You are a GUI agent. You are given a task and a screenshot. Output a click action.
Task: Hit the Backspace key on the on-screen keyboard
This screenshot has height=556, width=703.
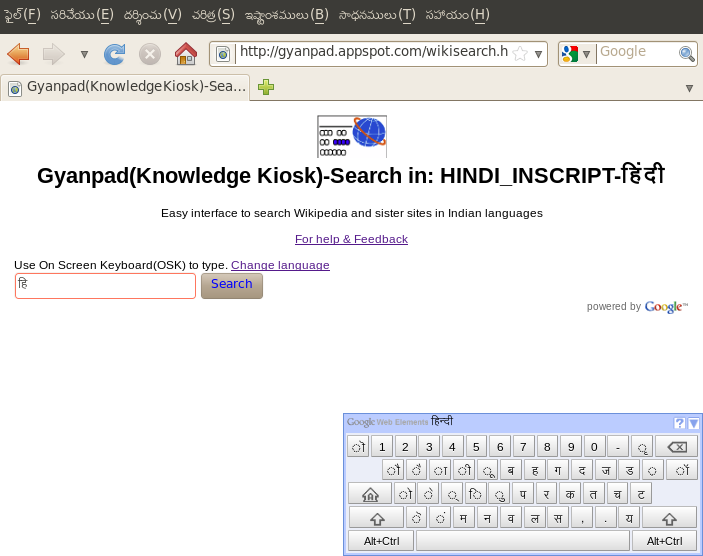[x=677, y=447]
